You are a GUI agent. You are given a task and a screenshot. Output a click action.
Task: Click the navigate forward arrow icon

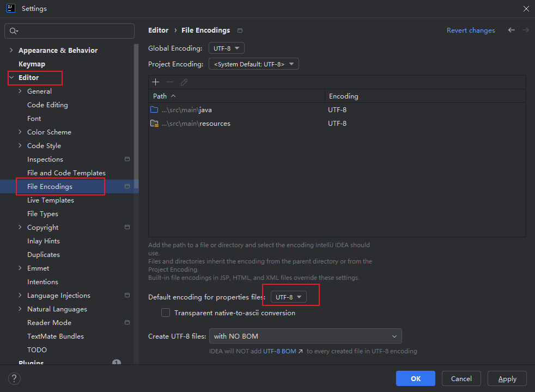[525, 30]
